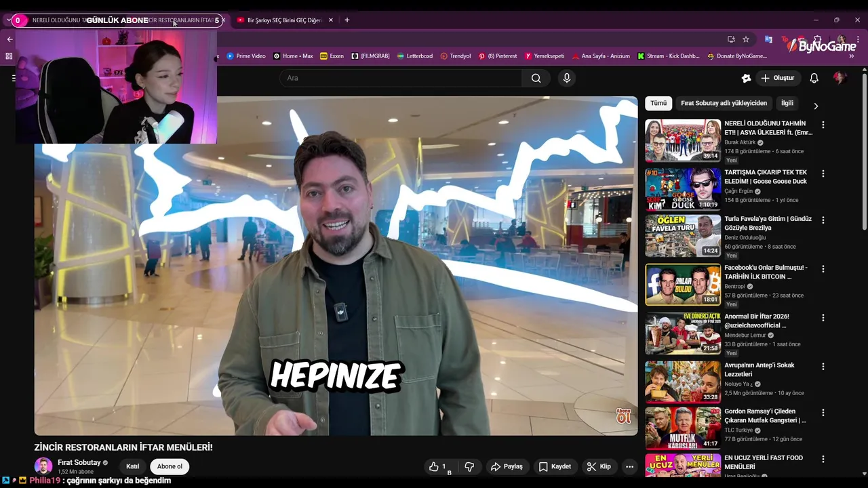Viewport: 868px width, 488px height.
Task: Open Favela Turu video thumbnail
Action: click(x=683, y=235)
